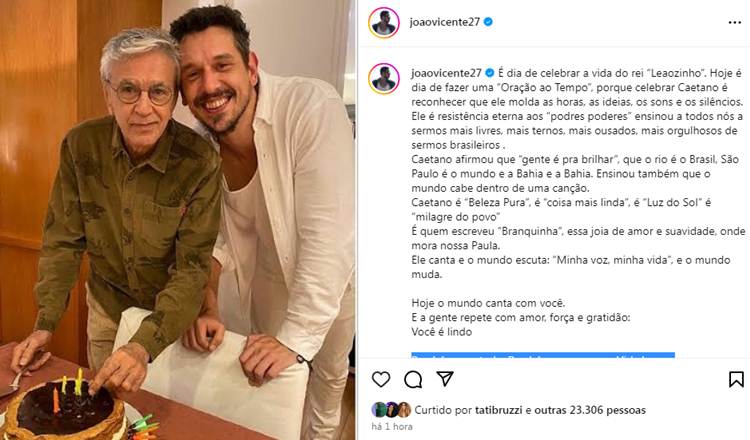Open the caption's joaovicente27 avatar
Viewport: 750px width, 440px height.
tap(384, 78)
